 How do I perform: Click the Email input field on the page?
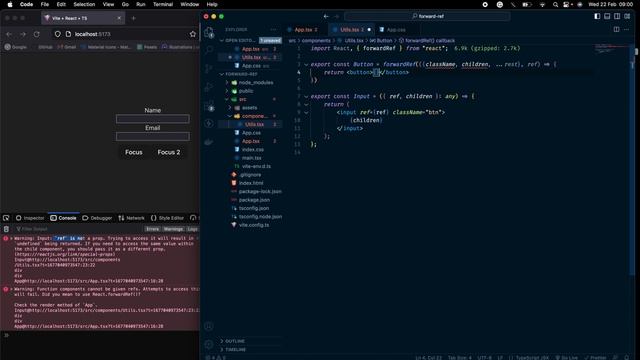tap(153, 136)
